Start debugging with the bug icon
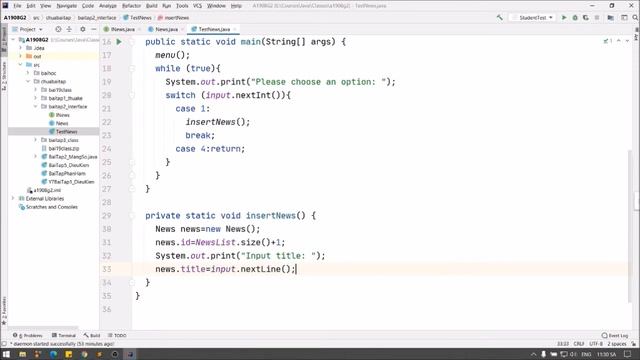This screenshot has height=360, width=640. pos(575,18)
